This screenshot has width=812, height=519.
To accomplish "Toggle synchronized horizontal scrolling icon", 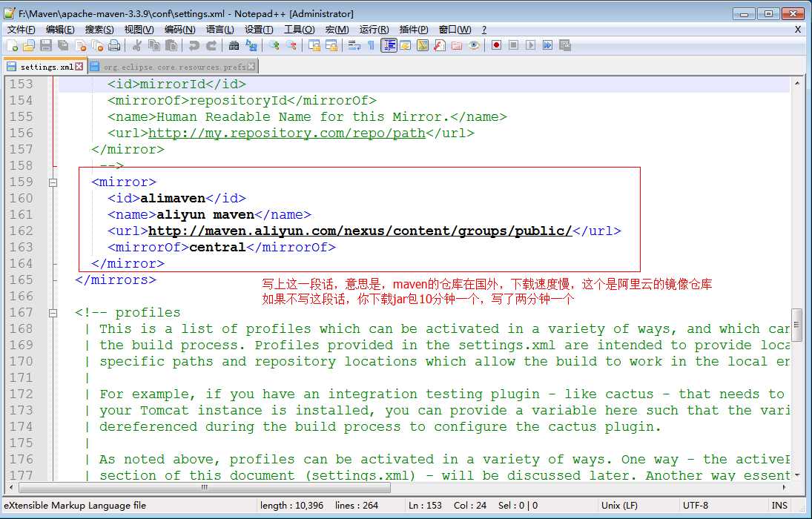I will (x=331, y=45).
